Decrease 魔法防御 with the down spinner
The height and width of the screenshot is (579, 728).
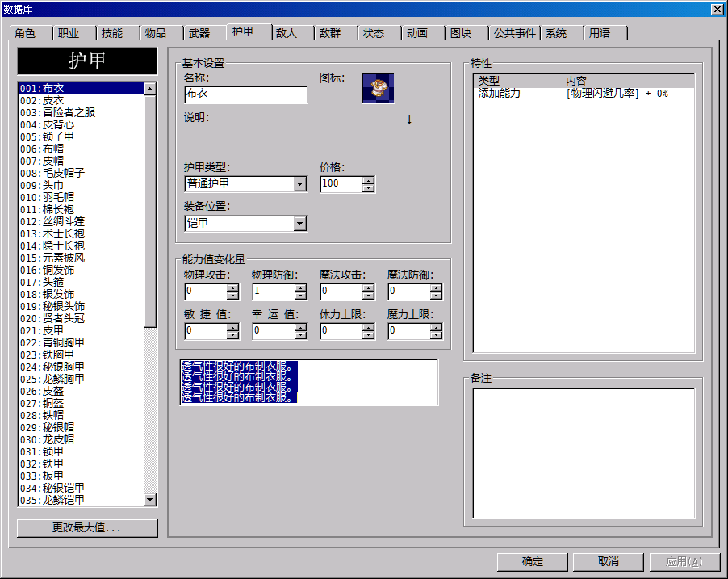(437, 296)
